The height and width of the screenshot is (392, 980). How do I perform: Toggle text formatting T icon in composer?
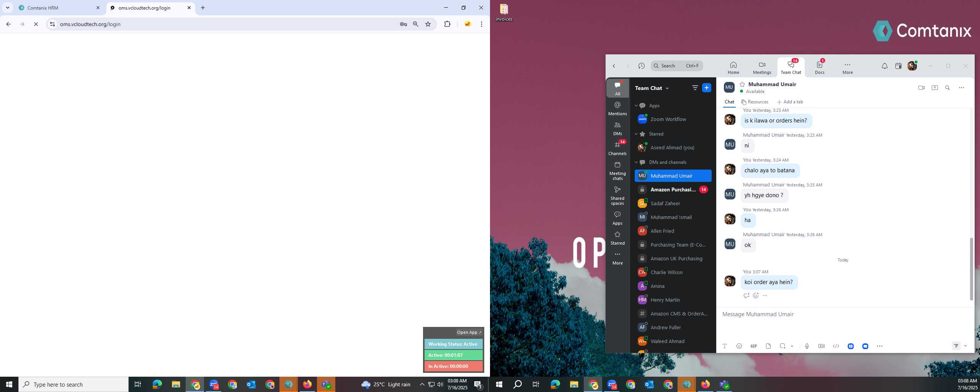pos(725,346)
